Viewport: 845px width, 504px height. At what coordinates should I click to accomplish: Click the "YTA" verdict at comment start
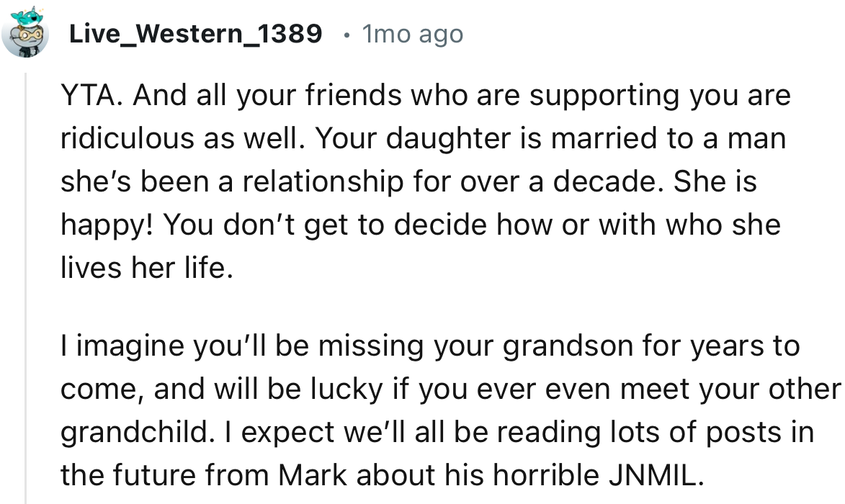pos(84,96)
